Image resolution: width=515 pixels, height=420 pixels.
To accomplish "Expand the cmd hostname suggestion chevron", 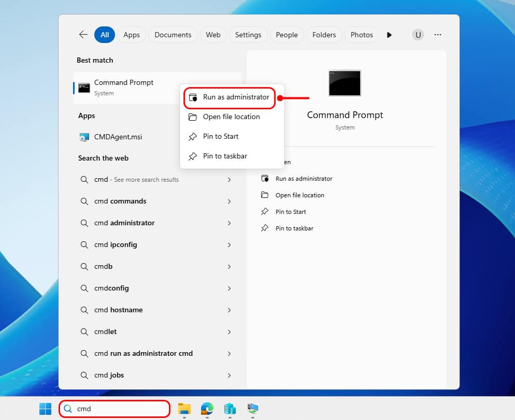I will coord(229,310).
